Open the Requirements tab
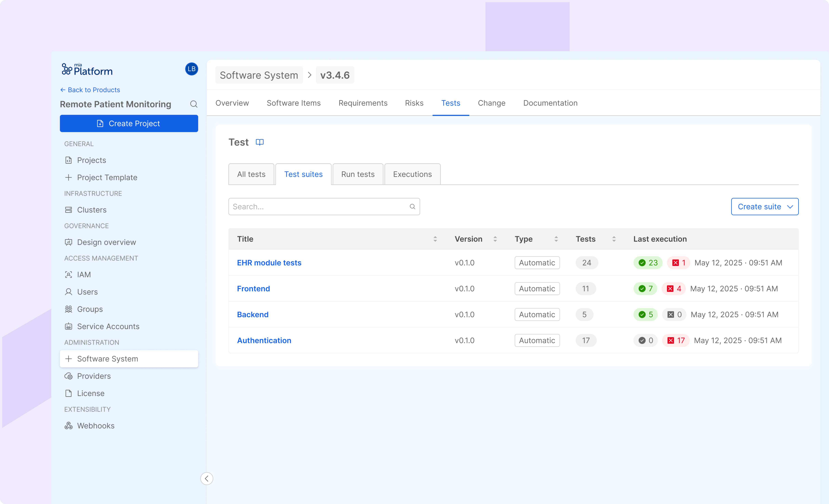The height and width of the screenshot is (504, 829). click(363, 103)
